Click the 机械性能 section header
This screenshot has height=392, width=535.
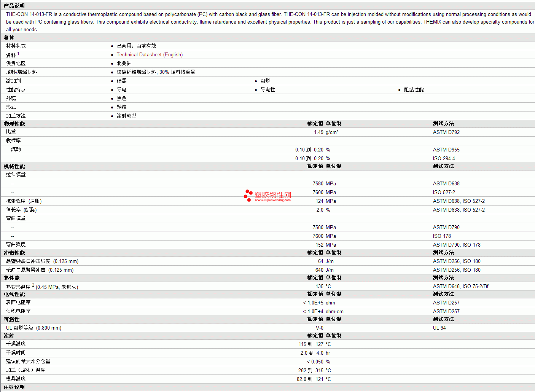(14, 166)
